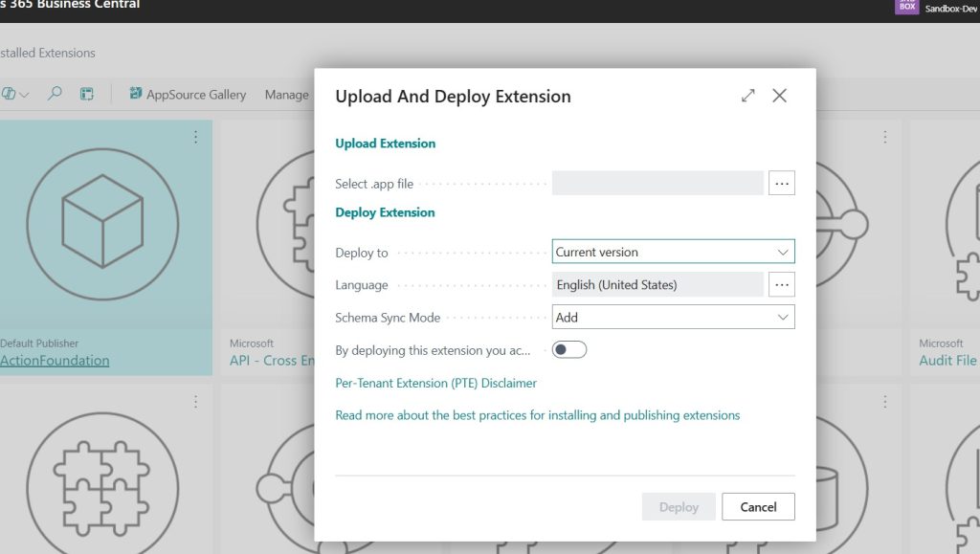The height and width of the screenshot is (554, 980).
Task: Click the 'Microsoft' publisher text above 'API - Cross En'
Action: point(252,343)
